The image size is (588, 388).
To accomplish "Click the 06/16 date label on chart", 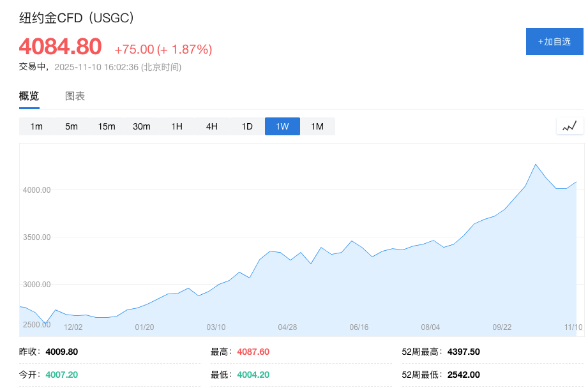I will (x=359, y=327).
